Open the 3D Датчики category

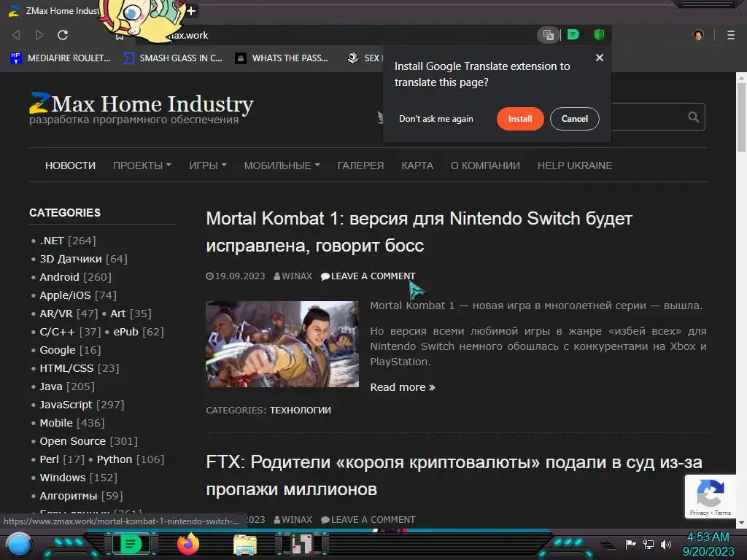click(x=71, y=259)
